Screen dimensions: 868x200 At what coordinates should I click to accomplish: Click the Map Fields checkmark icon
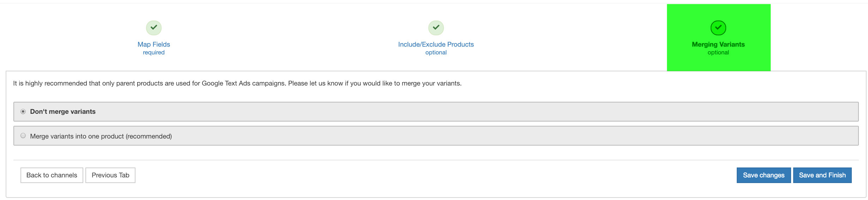[154, 28]
